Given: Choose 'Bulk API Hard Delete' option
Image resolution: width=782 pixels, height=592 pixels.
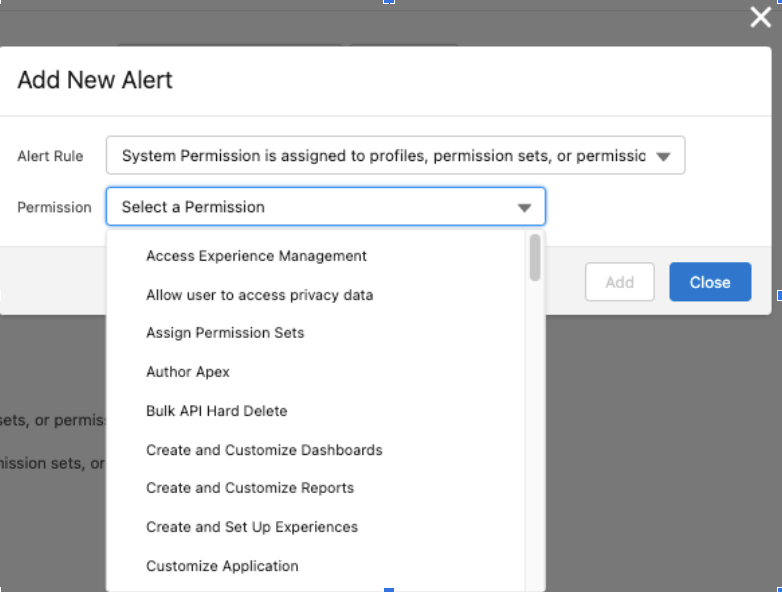Looking at the screenshot, I should pyautogui.click(x=216, y=411).
